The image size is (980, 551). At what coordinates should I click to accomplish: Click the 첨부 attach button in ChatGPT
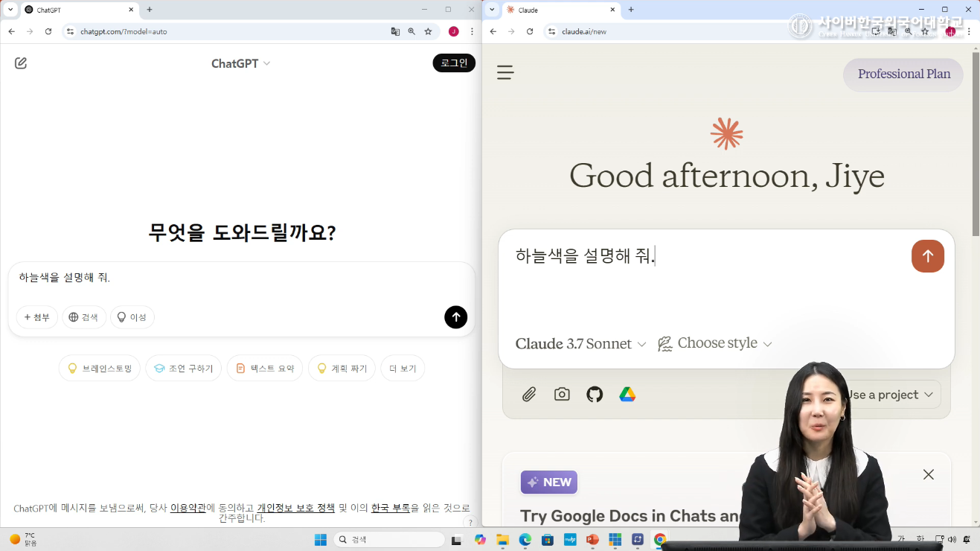[x=37, y=317]
